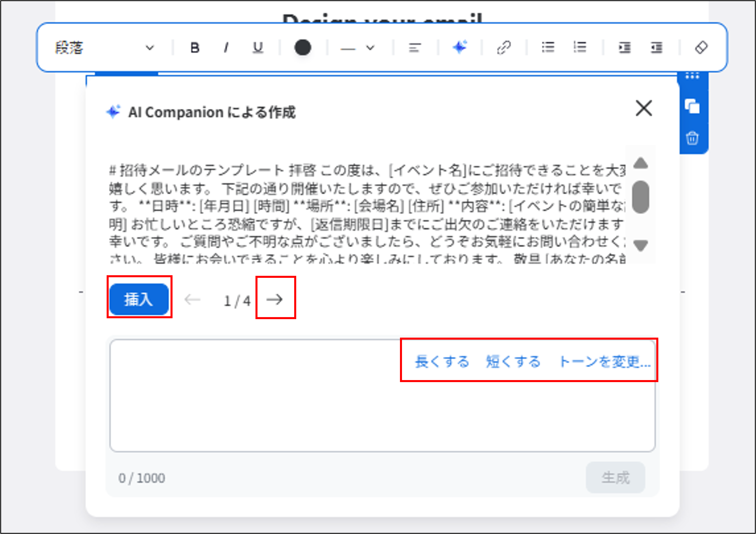Click the 短くする link
The width and height of the screenshot is (756, 534).
point(513,362)
